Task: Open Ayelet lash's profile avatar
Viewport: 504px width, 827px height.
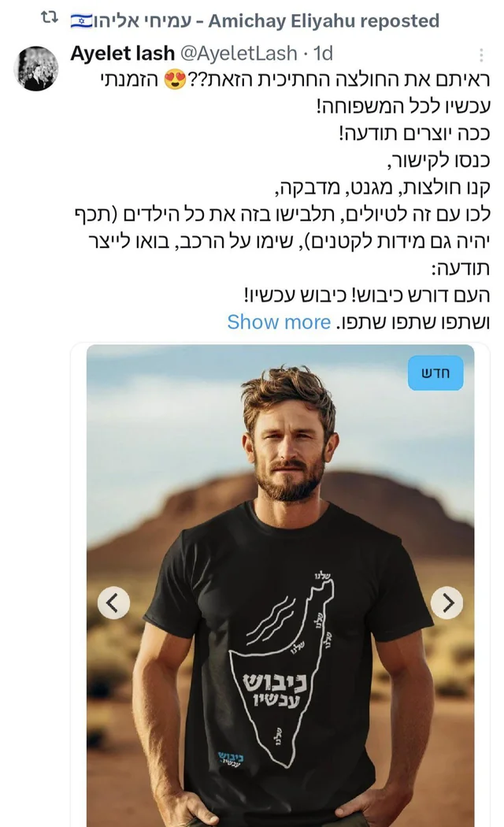Action: [36, 69]
